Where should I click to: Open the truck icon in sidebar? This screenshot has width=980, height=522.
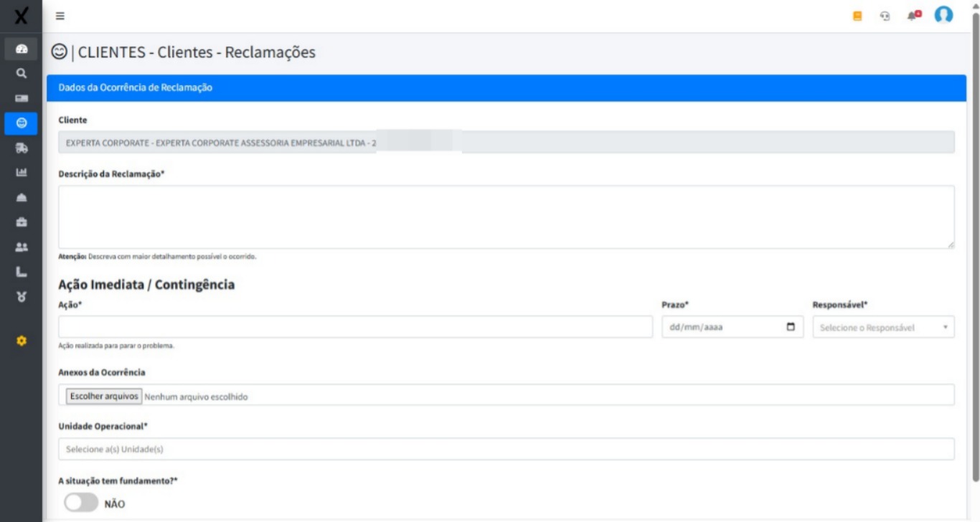21,148
